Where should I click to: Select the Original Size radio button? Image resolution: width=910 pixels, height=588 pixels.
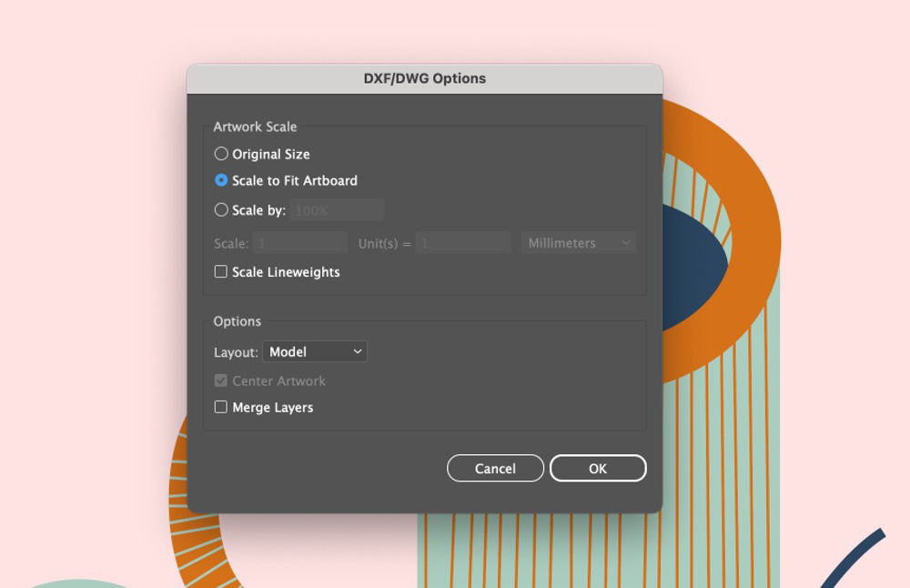(x=221, y=154)
